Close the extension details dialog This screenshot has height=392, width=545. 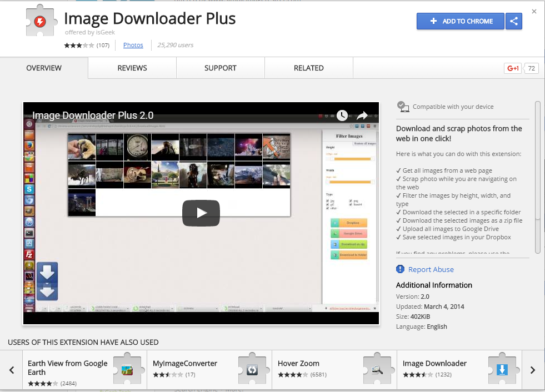point(534,12)
